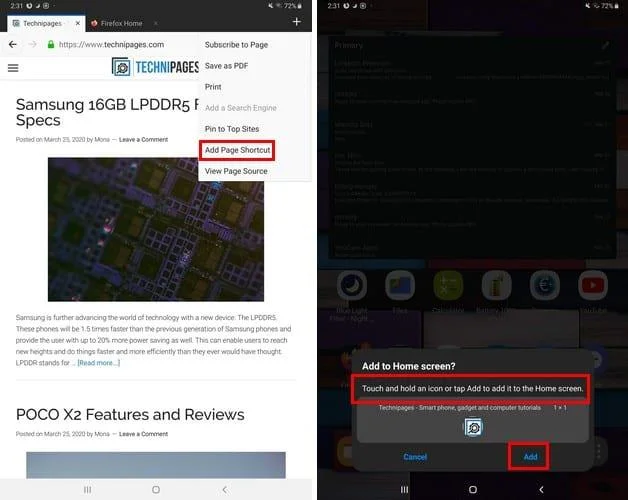The image size is (628, 500).
Task: Close the Firefox Home tab
Action: [156, 23]
